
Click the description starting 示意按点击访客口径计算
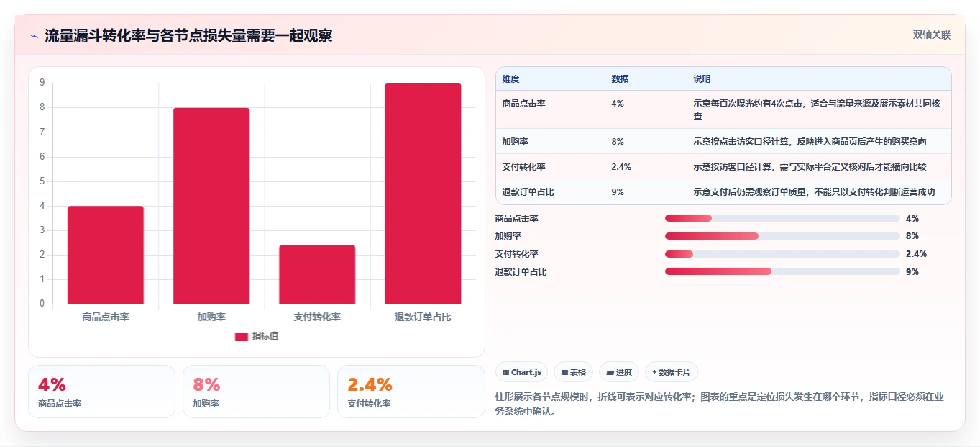(x=810, y=141)
